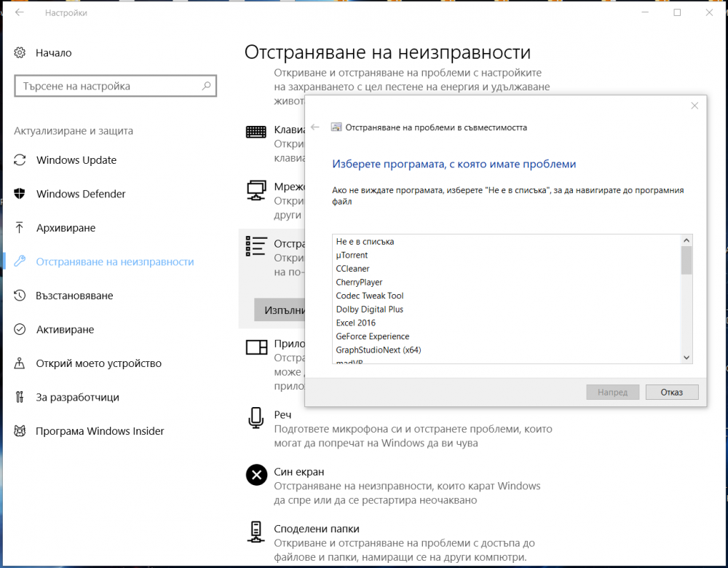This screenshot has width=728, height=568.
Task: Click the Открий моето устройство person icon
Action: pyautogui.click(x=20, y=363)
